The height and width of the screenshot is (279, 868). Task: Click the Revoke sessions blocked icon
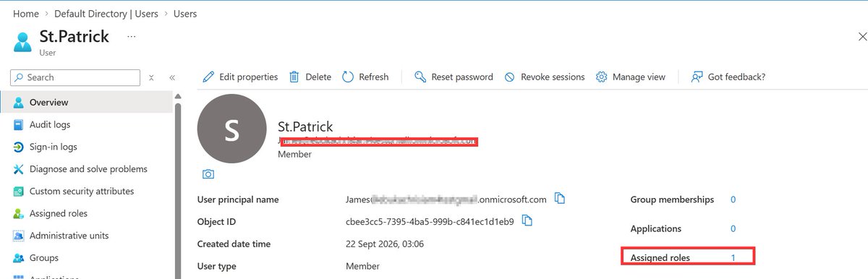coord(510,77)
